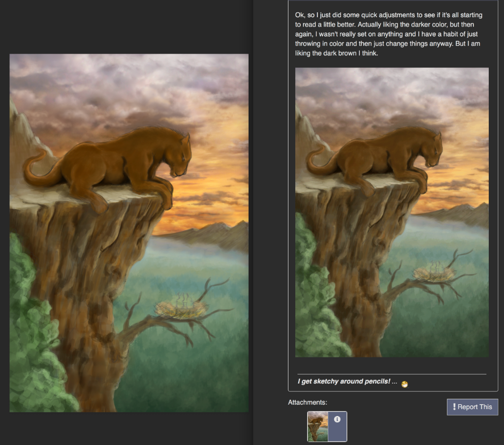504x445 pixels.
Task: Click the blue panel beside the attachment thumbnail
Action: (338, 426)
